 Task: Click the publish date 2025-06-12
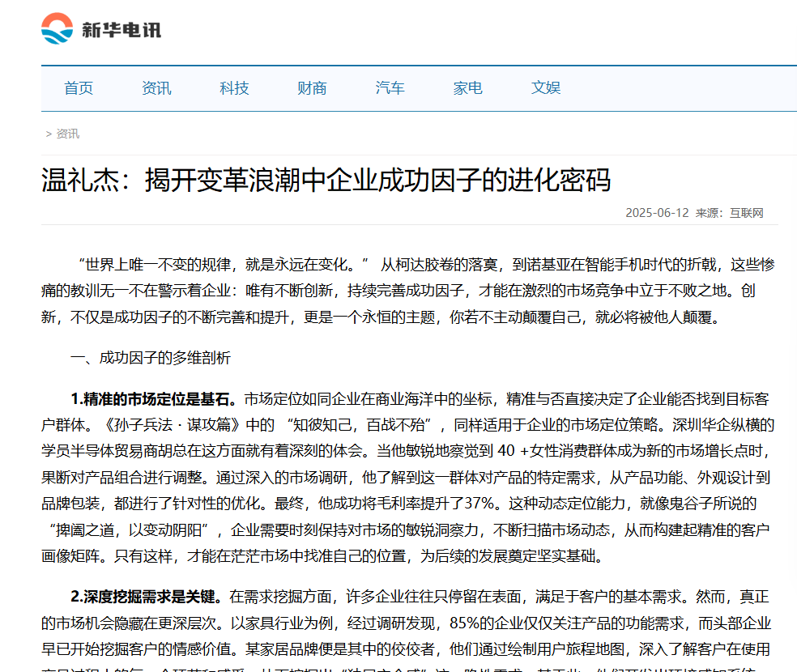656,213
